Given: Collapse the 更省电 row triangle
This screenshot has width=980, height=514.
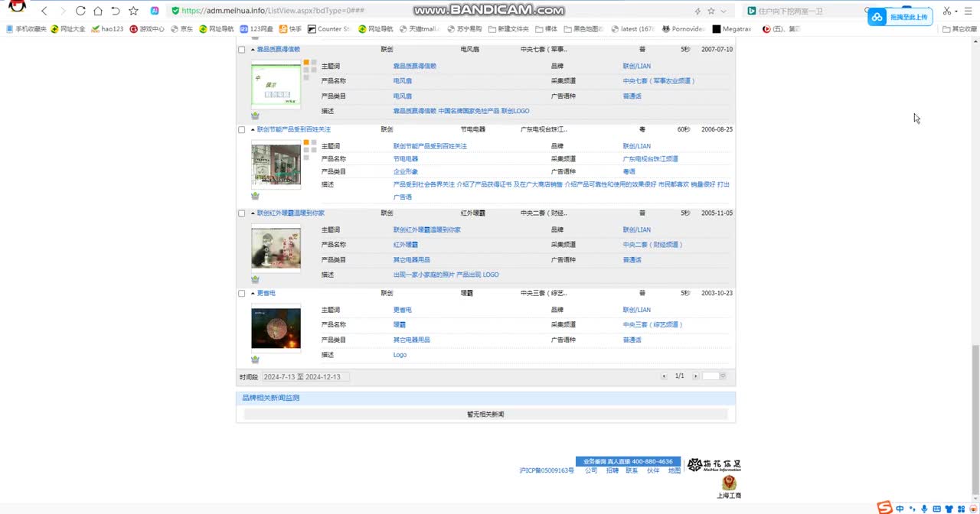Looking at the screenshot, I should pos(253,294).
